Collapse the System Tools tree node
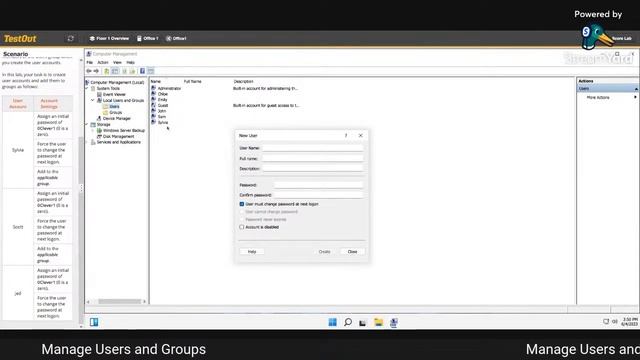 click(87, 88)
